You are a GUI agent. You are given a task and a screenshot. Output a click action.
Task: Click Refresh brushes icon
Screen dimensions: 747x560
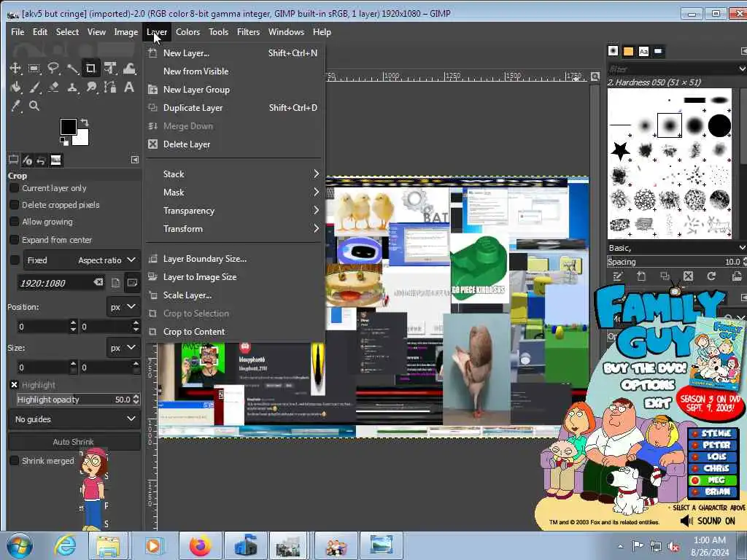711,276
